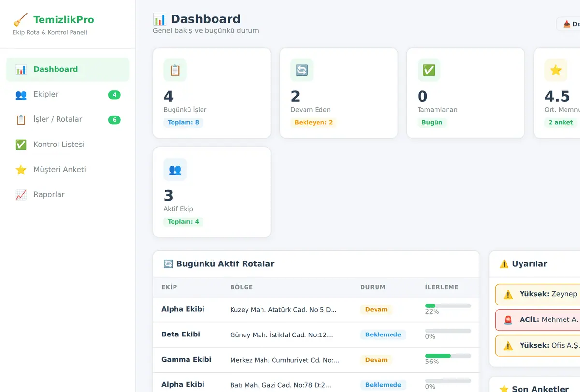Open the Raporlar section

point(68,195)
